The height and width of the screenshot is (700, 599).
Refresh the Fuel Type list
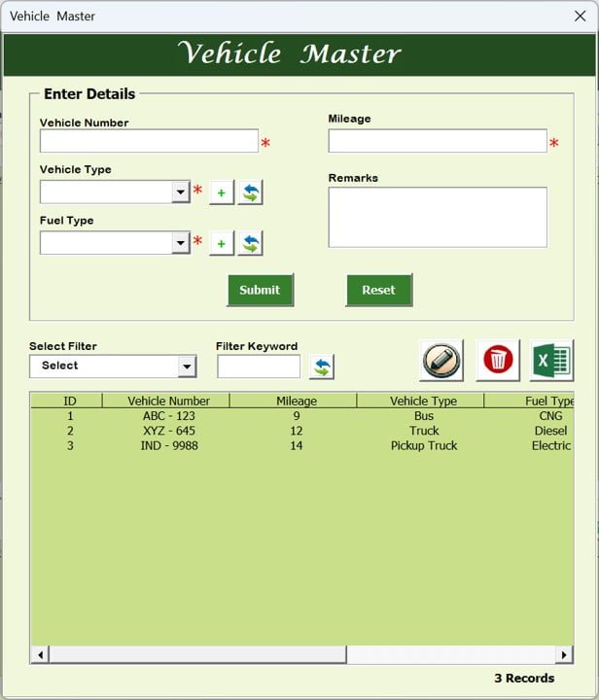[x=251, y=243]
